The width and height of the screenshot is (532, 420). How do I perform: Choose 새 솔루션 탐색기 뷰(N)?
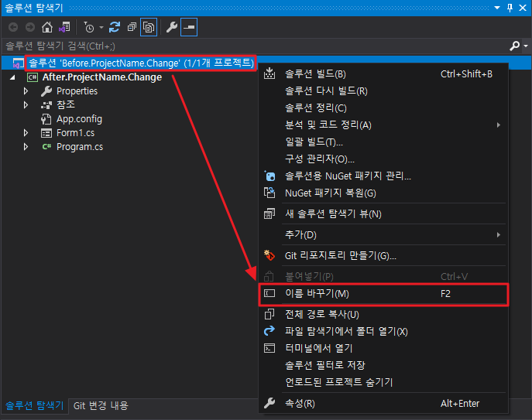coord(383,214)
